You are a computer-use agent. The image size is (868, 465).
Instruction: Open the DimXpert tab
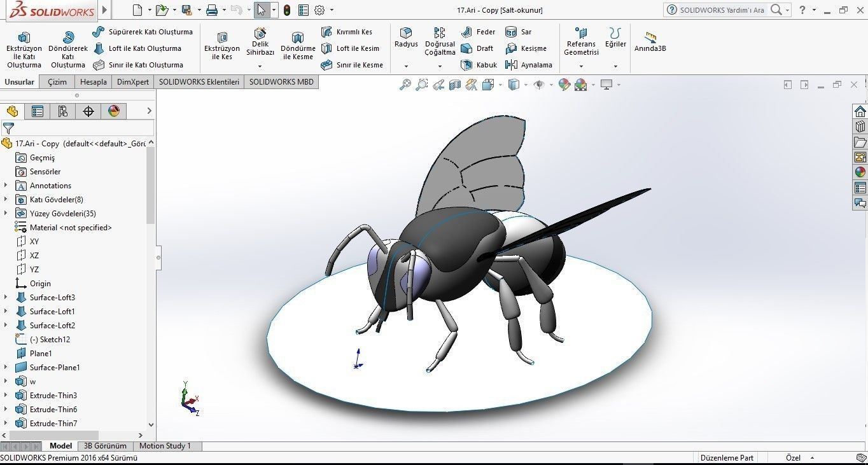pyautogui.click(x=133, y=82)
